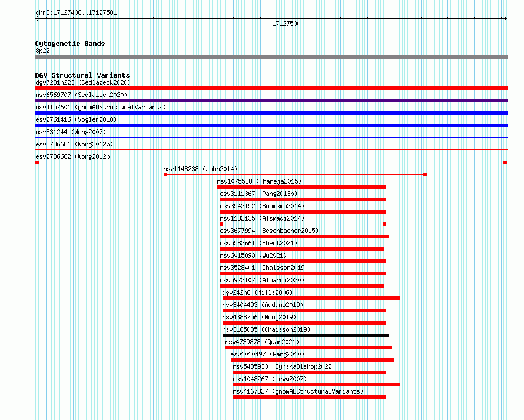Click the dgv242n6 (Mills2006) label
The height and width of the screenshot is (420, 524).
tap(257, 292)
